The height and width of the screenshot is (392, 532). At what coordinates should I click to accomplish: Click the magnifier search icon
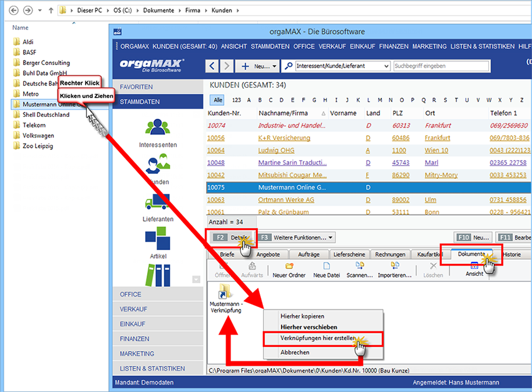pos(289,66)
